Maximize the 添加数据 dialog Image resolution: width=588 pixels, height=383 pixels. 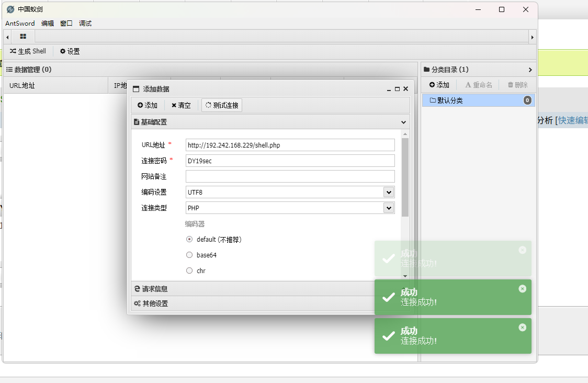click(397, 89)
